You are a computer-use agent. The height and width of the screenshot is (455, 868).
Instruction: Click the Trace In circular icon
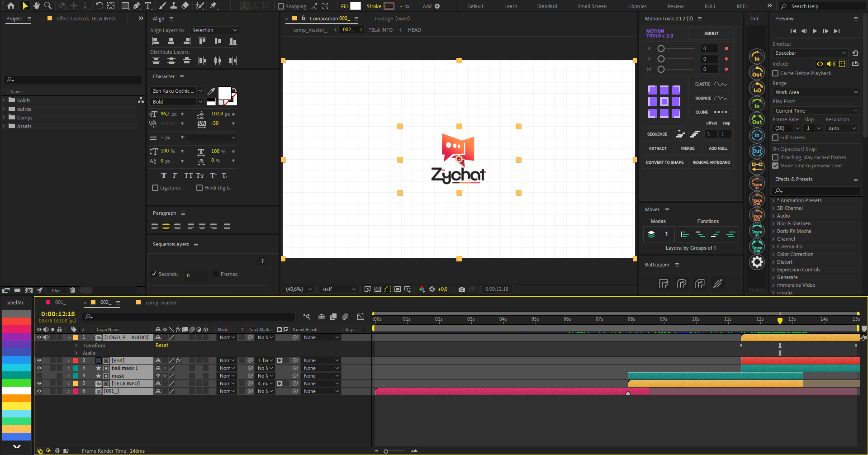[x=757, y=183]
